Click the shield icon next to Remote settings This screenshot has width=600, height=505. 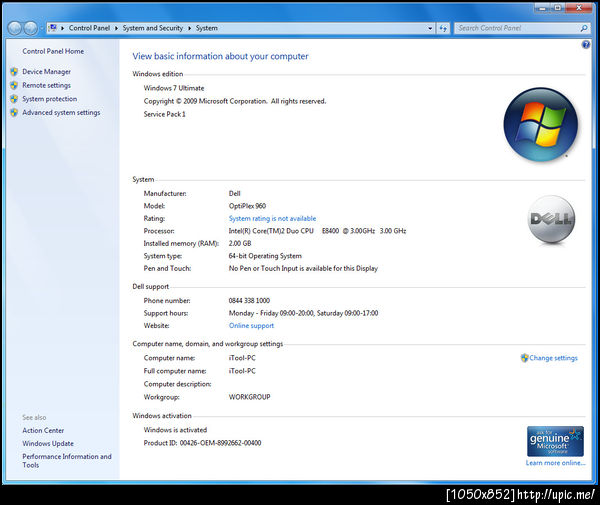coord(14,85)
